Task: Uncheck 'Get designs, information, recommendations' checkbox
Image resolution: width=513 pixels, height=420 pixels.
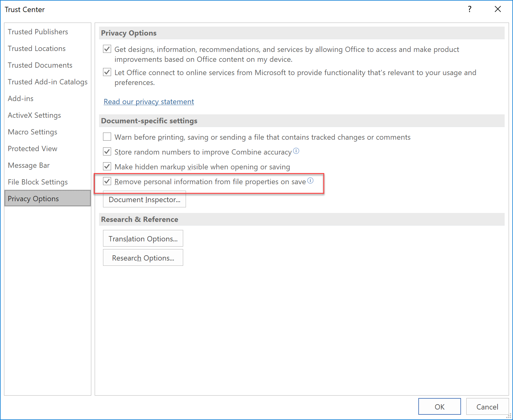Action: click(107, 49)
